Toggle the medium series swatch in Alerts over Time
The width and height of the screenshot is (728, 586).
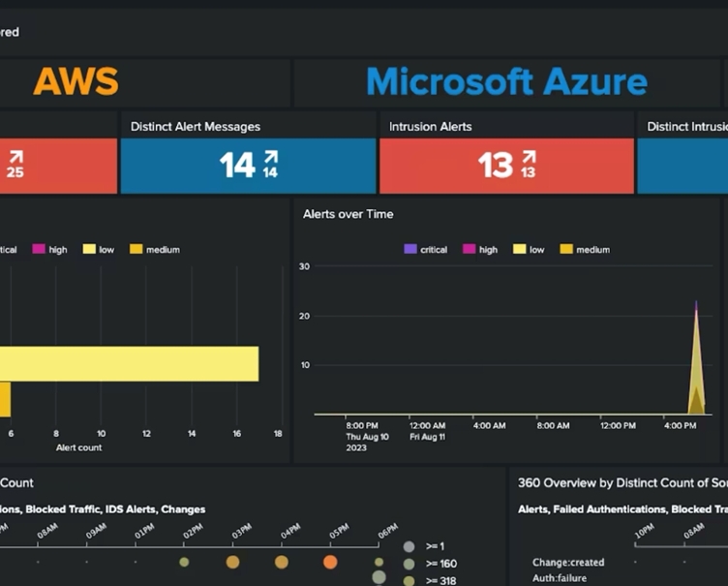click(x=566, y=249)
